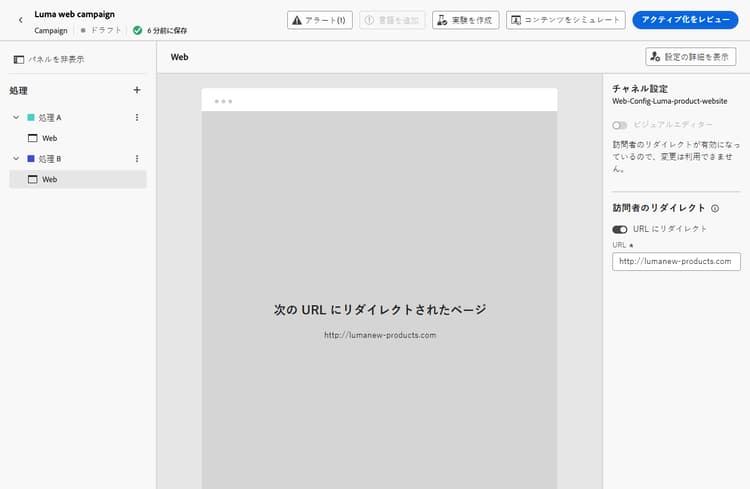Click the three dots on the preview browser bar

tap(223, 101)
